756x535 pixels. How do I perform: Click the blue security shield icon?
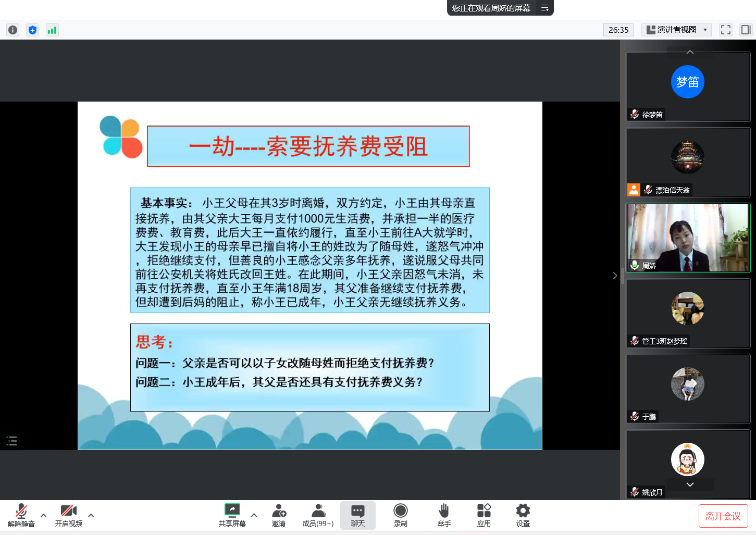pos(32,30)
